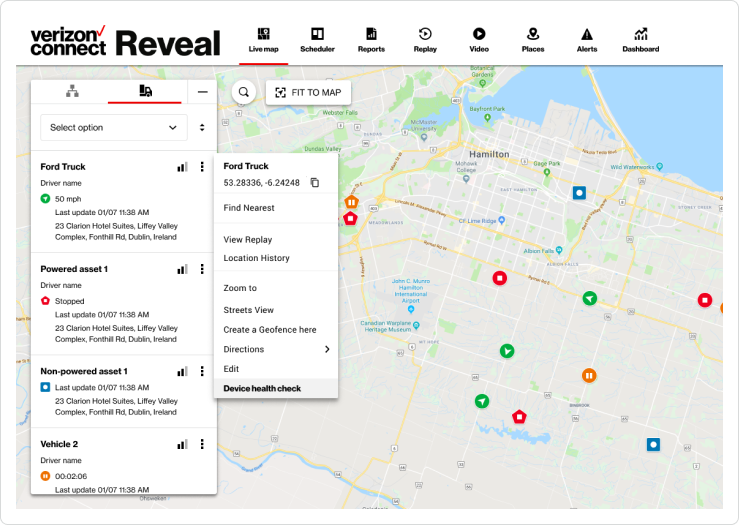Open the Select option dropdown
This screenshot has height=525, width=739.
pyautogui.click(x=114, y=128)
